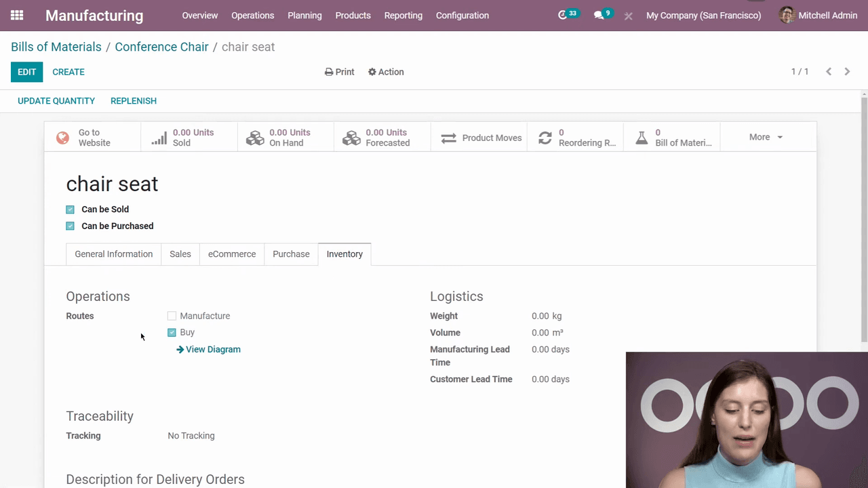The width and height of the screenshot is (868, 488).
Task: Click the Bill of Materials flask icon
Action: (x=642, y=138)
